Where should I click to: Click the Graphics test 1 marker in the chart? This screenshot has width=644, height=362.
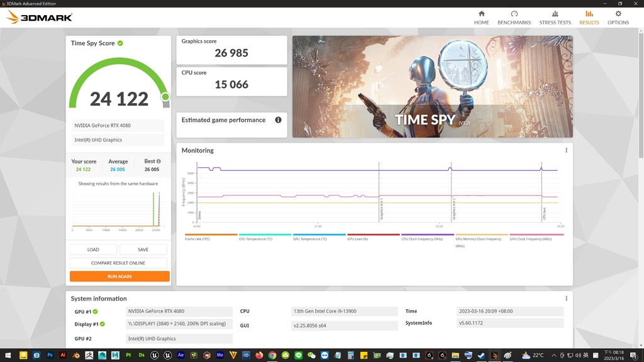point(380,209)
